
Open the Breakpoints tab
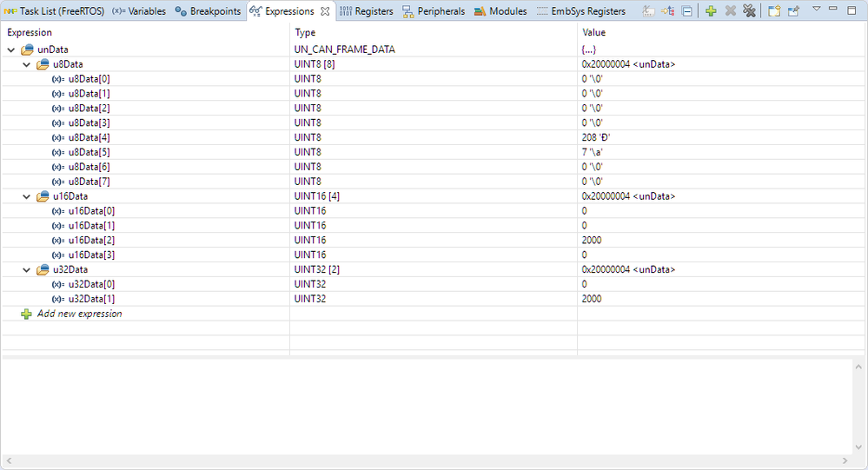(208, 11)
